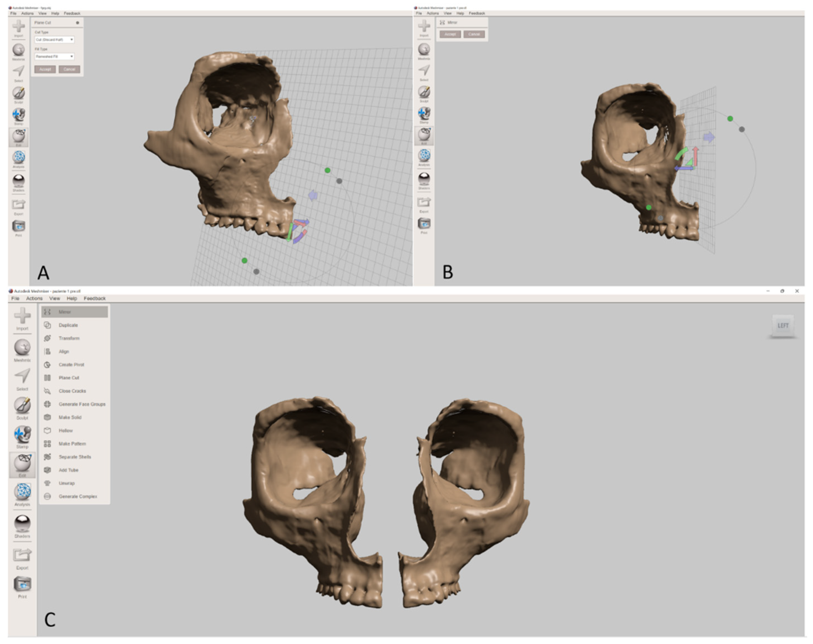Click the LEFT view cube
The width and height of the screenshot is (813, 644).
point(783,325)
